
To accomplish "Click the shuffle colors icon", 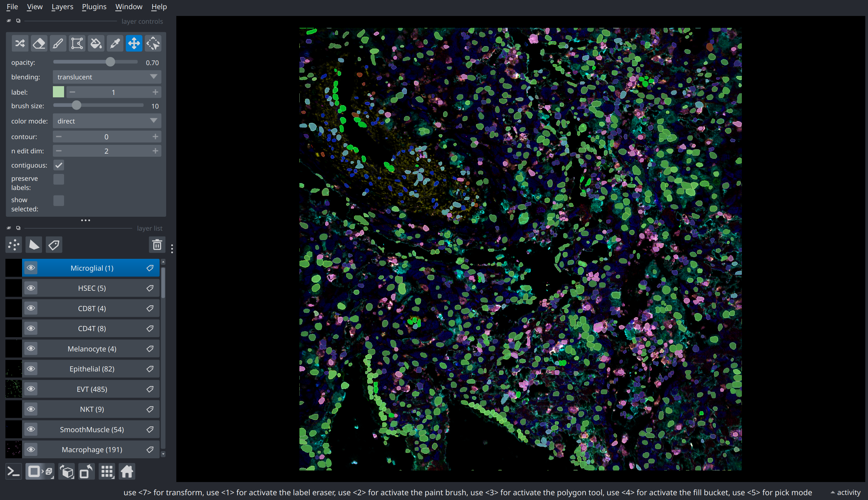I will pyautogui.click(x=20, y=43).
